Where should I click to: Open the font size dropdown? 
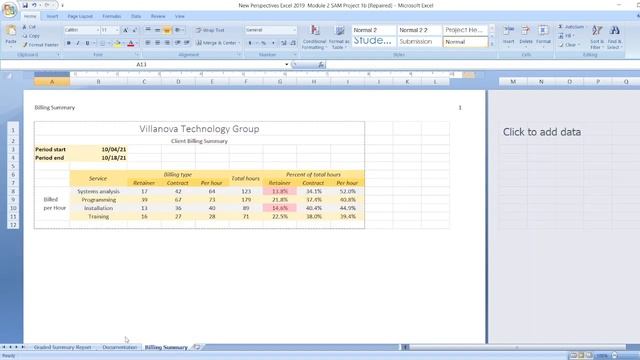117,30
